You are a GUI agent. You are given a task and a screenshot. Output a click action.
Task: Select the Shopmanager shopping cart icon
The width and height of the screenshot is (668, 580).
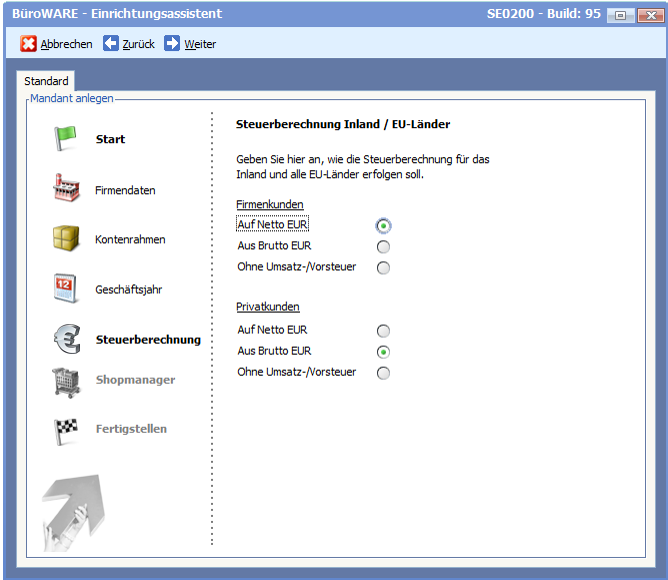click(66, 380)
